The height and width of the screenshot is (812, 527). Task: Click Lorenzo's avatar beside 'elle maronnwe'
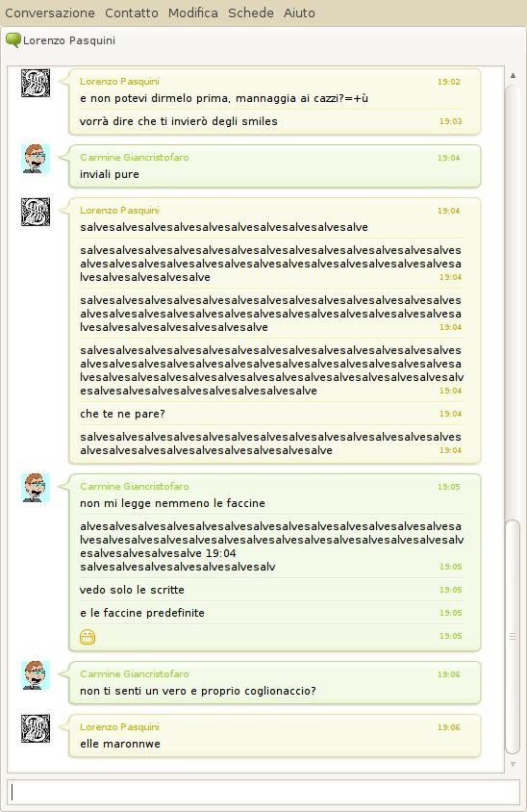[x=36, y=728]
